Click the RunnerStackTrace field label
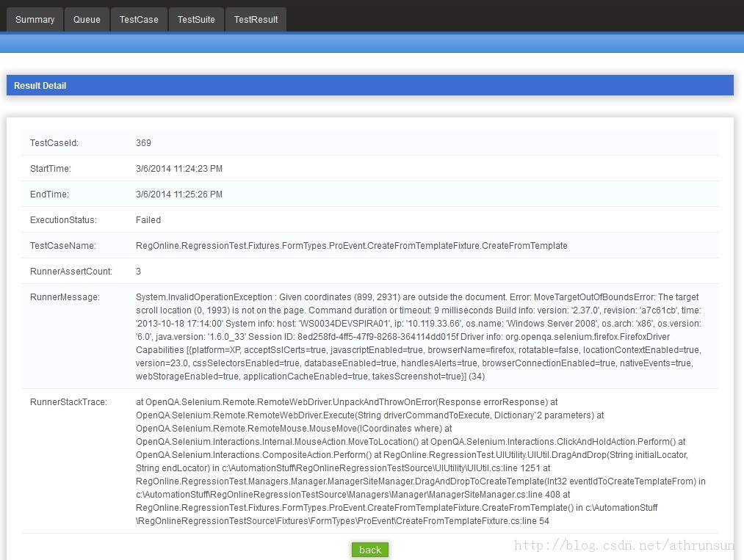The height and width of the screenshot is (560, 744). coord(68,402)
